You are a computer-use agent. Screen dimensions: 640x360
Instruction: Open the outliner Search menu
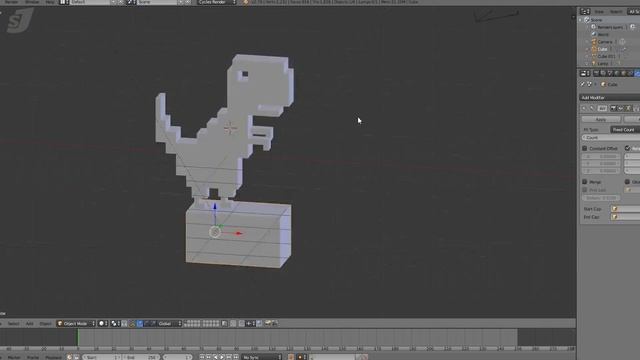(616, 12)
